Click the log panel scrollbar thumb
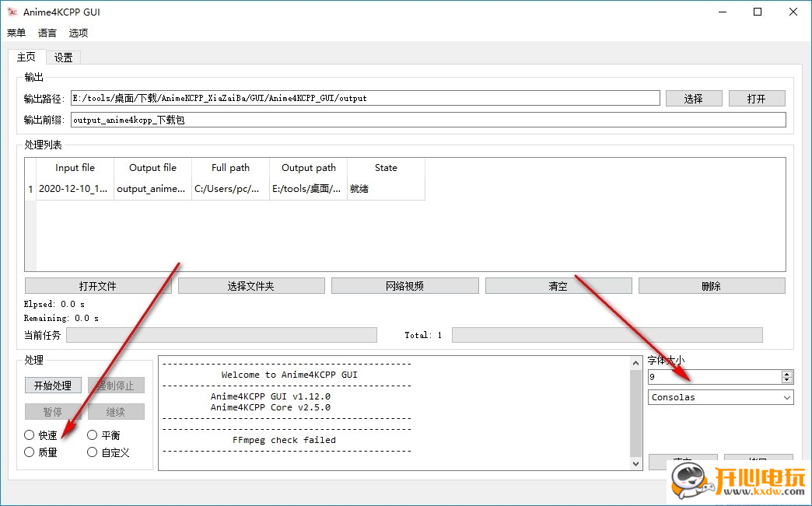Screen dimensions: 812x506 pos(636,414)
